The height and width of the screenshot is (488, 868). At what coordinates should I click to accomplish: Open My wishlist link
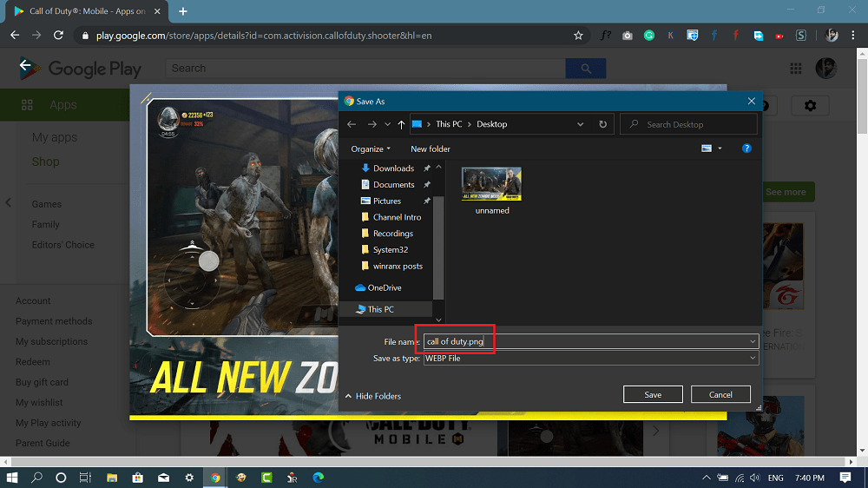tap(39, 403)
